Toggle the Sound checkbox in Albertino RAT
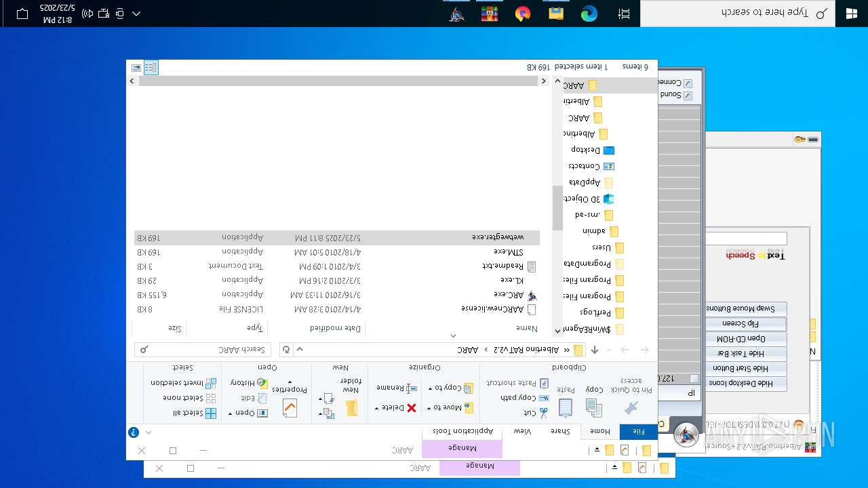The image size is (868, 488). tap(688, 96)
